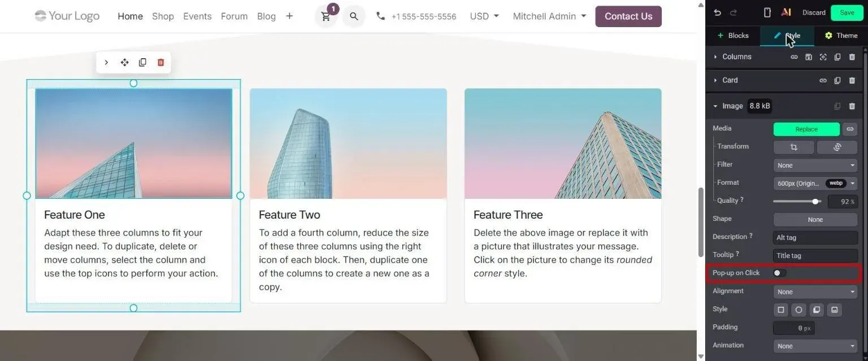Open the USD currency dropdown
The width and height of the screenshot is (868, 361).
pos(484,16)
